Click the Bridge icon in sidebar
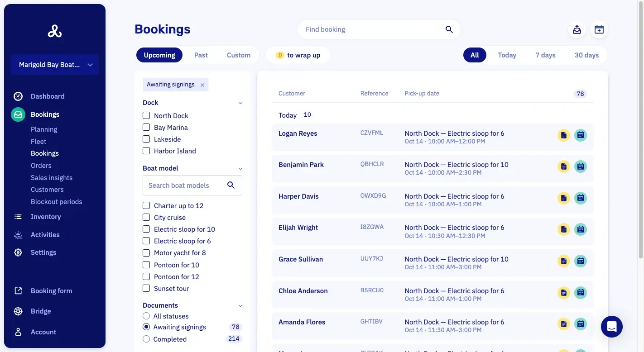This screenshot has width=644, height=352. pos(18,311)
